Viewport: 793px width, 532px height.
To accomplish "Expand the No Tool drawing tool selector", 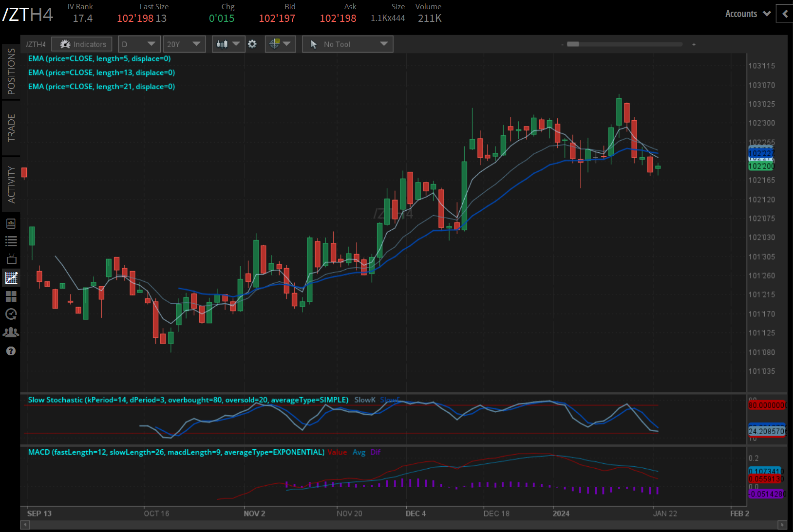I will [x=347, y=44].
